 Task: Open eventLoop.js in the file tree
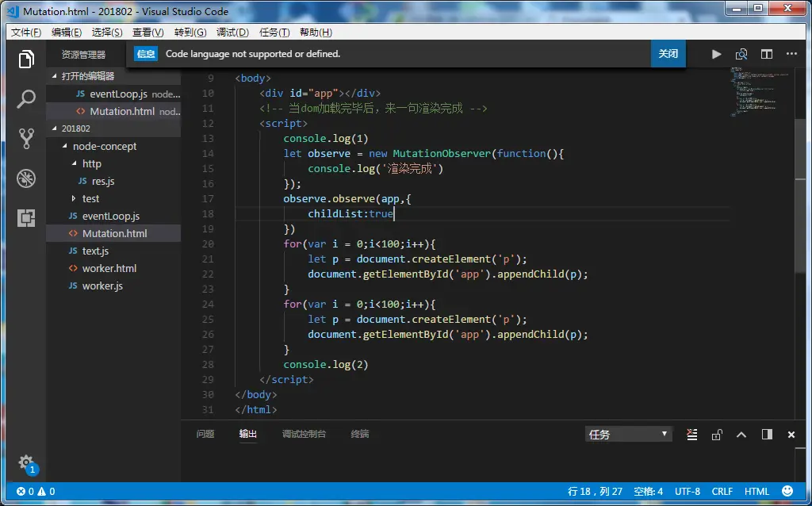pyautogui.click(x=113, y=216)
